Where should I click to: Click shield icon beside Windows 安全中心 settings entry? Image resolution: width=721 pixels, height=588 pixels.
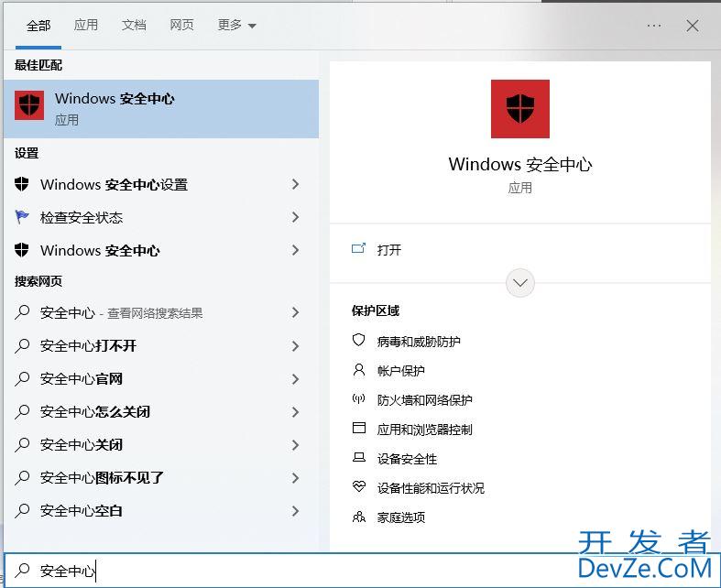pos(22,250)
